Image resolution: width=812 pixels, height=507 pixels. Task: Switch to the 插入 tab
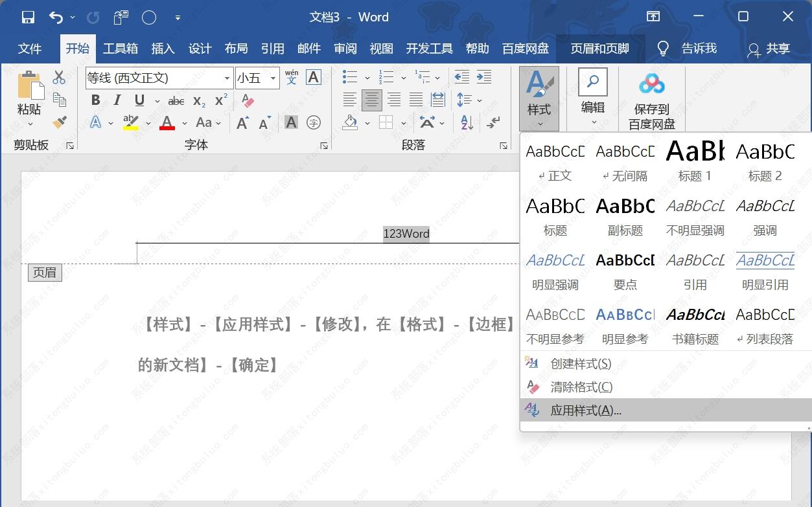click(x=163, y=49)
